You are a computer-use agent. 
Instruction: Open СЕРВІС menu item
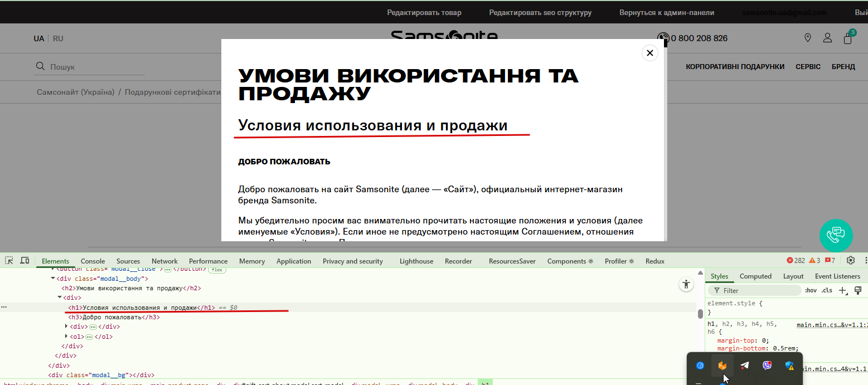(808, 66)
